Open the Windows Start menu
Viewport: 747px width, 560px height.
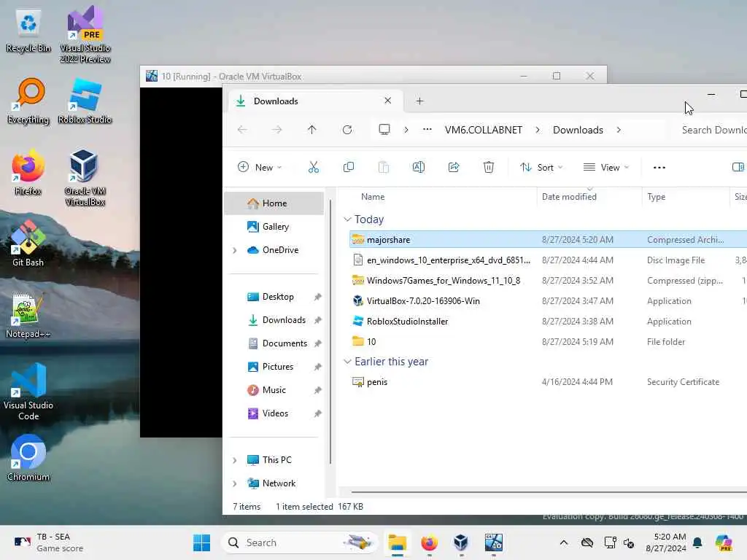click(x=201, y=542)
